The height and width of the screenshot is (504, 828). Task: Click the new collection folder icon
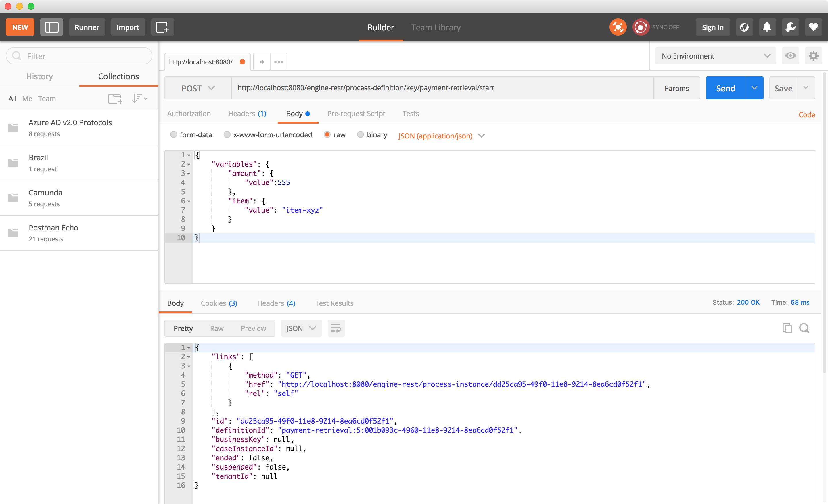click(x=115, y=98)
